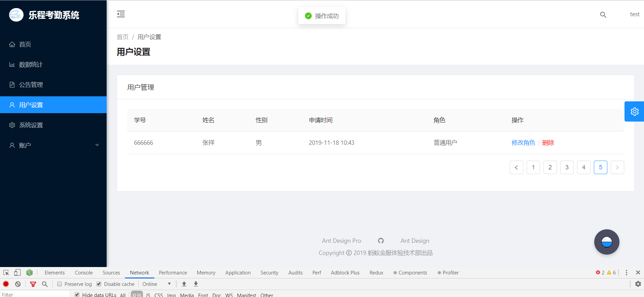The height and width of the screenshot is (297, 644).
Task: Select the All request type filter
Action: (x=123, y=295)
